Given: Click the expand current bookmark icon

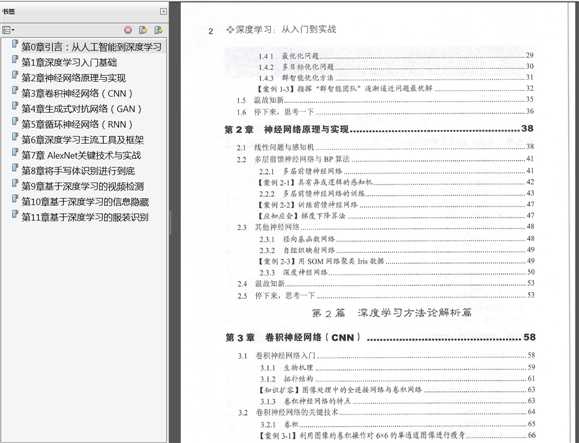Looking at the screenshot, I should pos(158,30).
